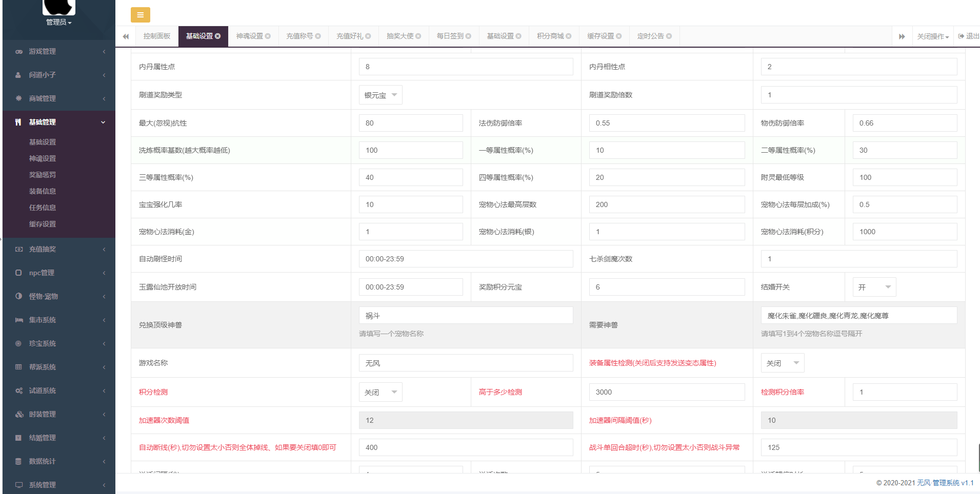Click the 自动刷怪时间 input field
The height and width of the screenshot is (494, 980).
(466, 259)
